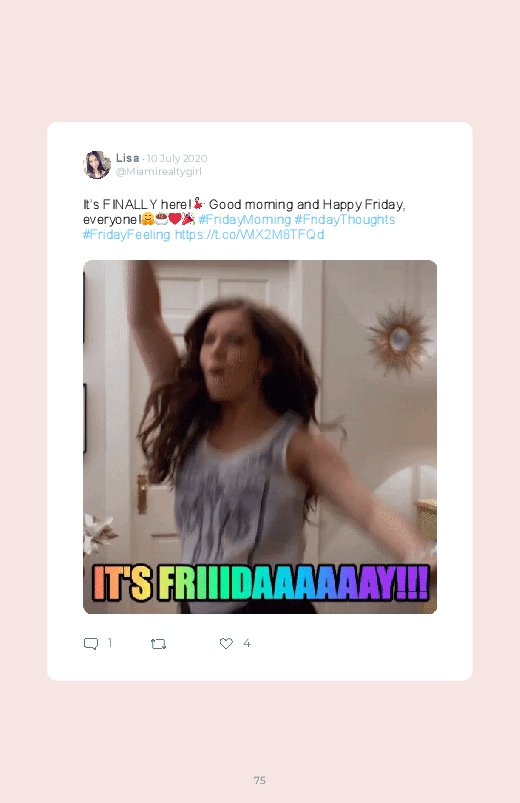Open the #FridayThoughts hashtag
The image size is (520, 803).
[345, 220]
